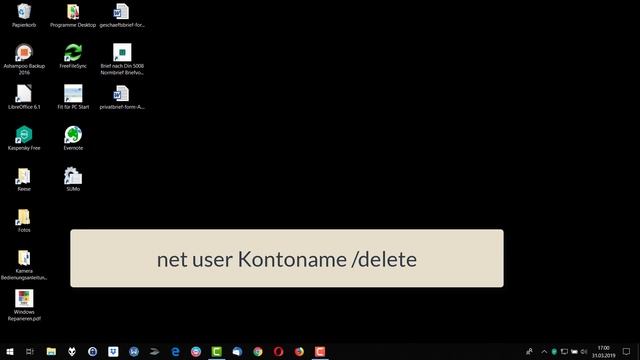Open the padlock app in taskbar
This screenshot has height=360, width=640.
point(93,351)
